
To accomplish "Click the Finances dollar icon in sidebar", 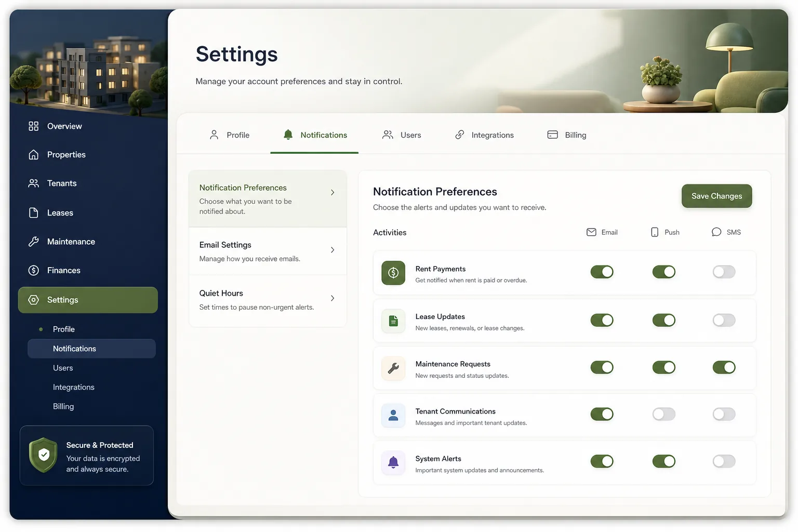I will click(x=34, y=270).
